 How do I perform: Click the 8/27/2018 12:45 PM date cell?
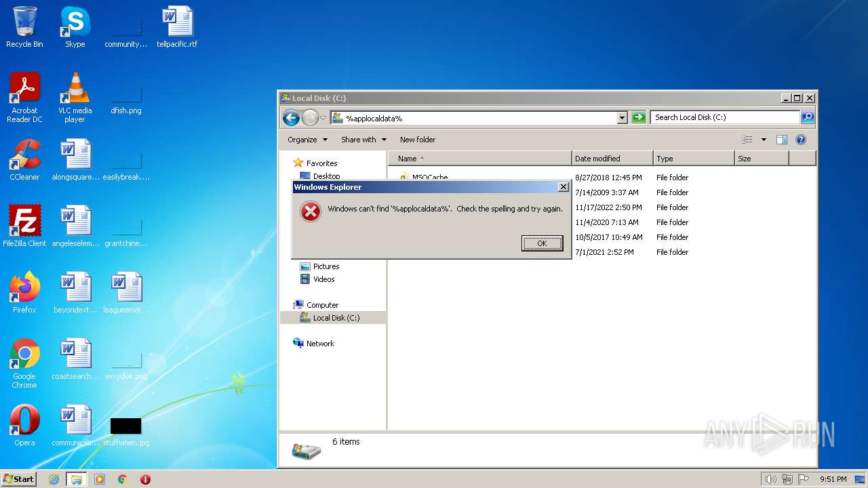tap(608, 178)
